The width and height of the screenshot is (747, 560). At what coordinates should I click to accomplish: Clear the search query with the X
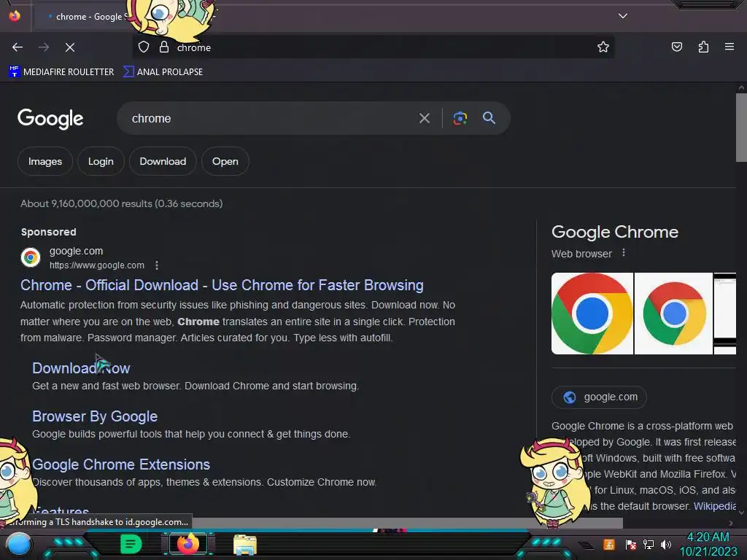coord(425,118)
